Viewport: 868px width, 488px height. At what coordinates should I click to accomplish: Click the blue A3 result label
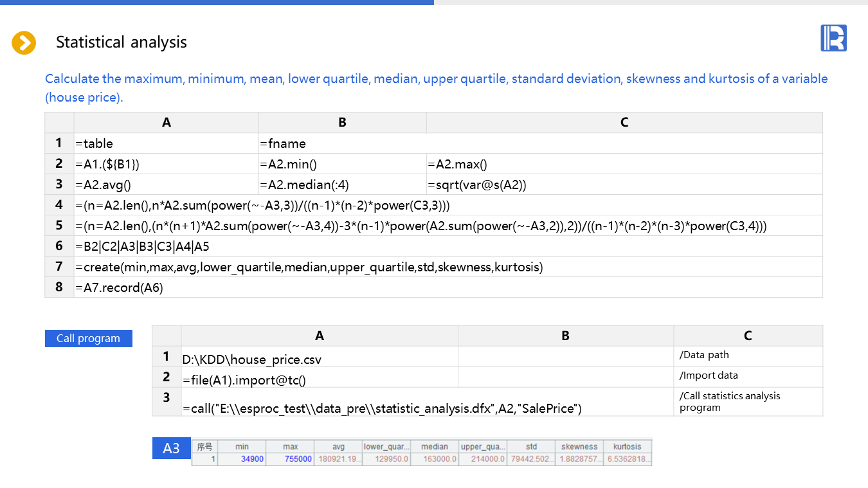click(x=171, y=448)
